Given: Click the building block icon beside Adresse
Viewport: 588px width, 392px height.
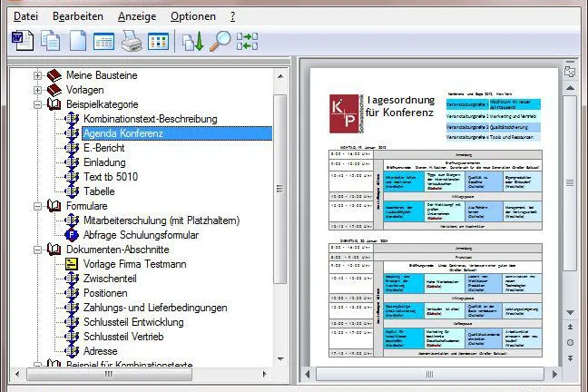Looking at the screenshot, I should point(72,351).
